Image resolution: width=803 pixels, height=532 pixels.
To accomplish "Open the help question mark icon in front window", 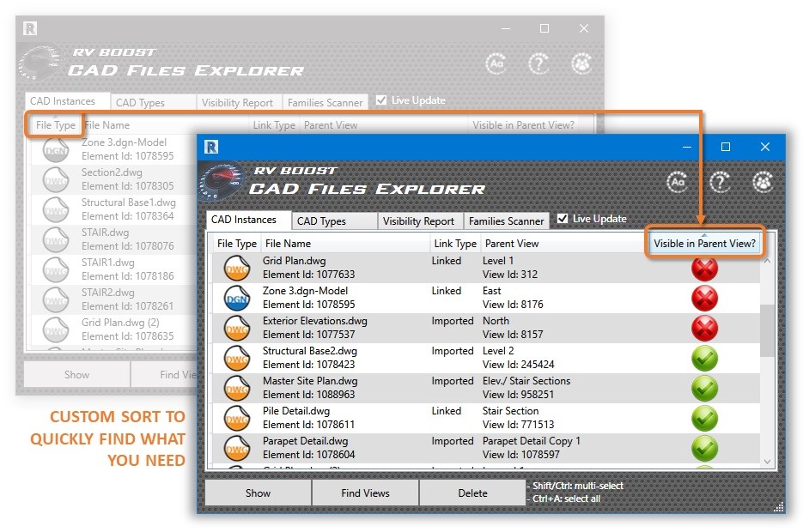I will tap(720, 182).
